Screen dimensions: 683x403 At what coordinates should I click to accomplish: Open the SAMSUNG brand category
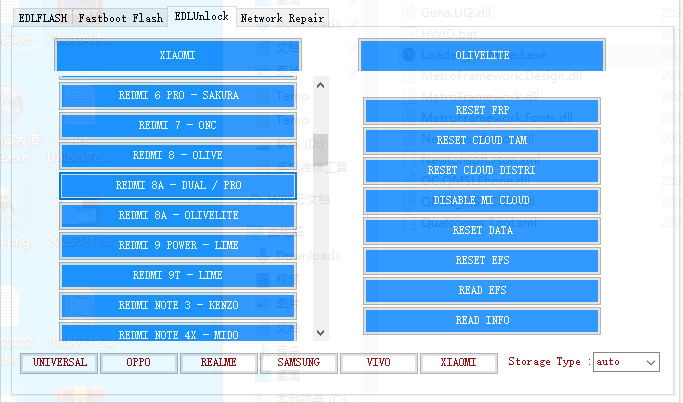[x=299, y=363]
